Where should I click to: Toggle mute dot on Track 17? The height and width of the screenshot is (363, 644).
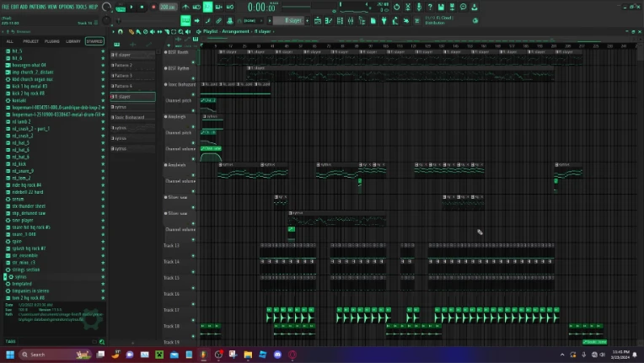coord(193,320)
